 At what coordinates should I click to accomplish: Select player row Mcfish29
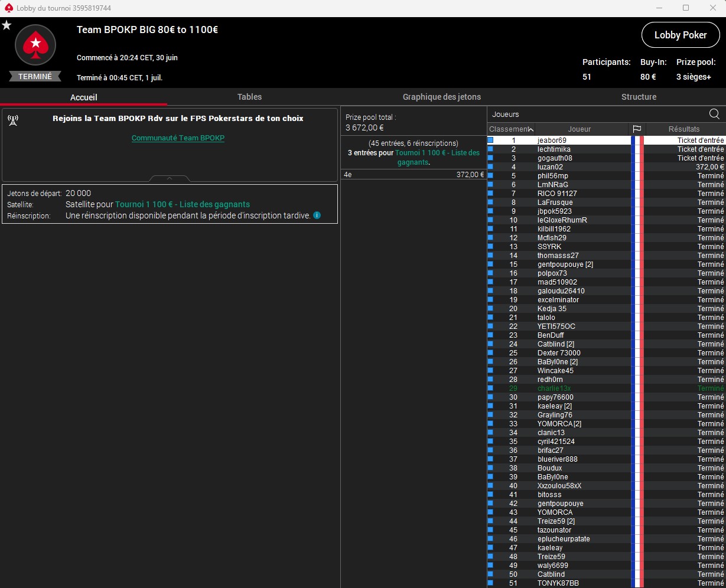point(606,237)
